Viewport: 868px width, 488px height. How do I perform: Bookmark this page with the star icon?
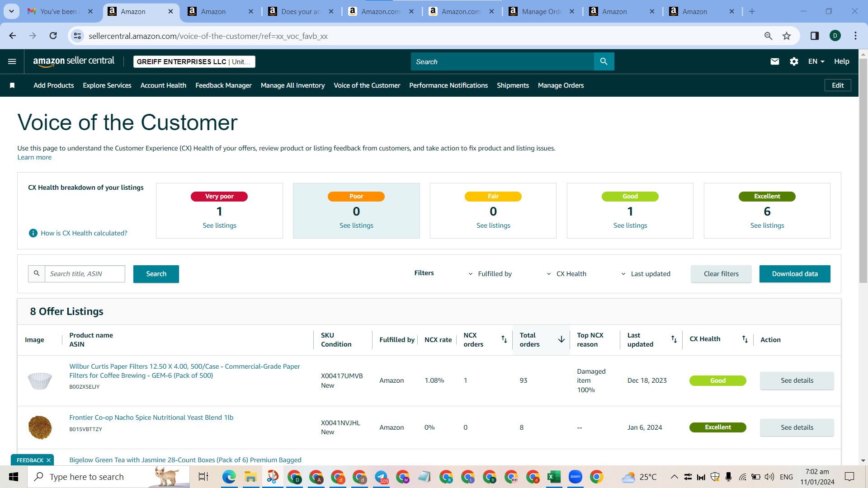point(787,36)
